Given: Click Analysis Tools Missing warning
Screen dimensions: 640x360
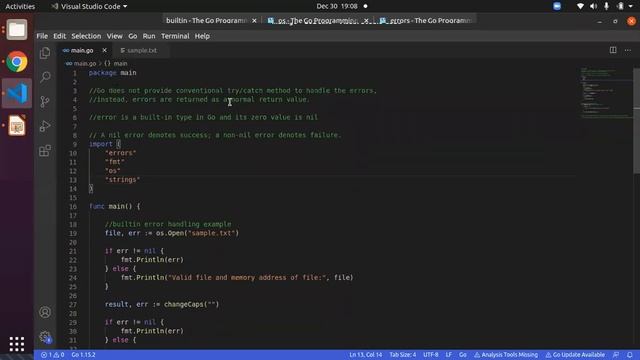Looking at the screenshot, I should (506, 355).
